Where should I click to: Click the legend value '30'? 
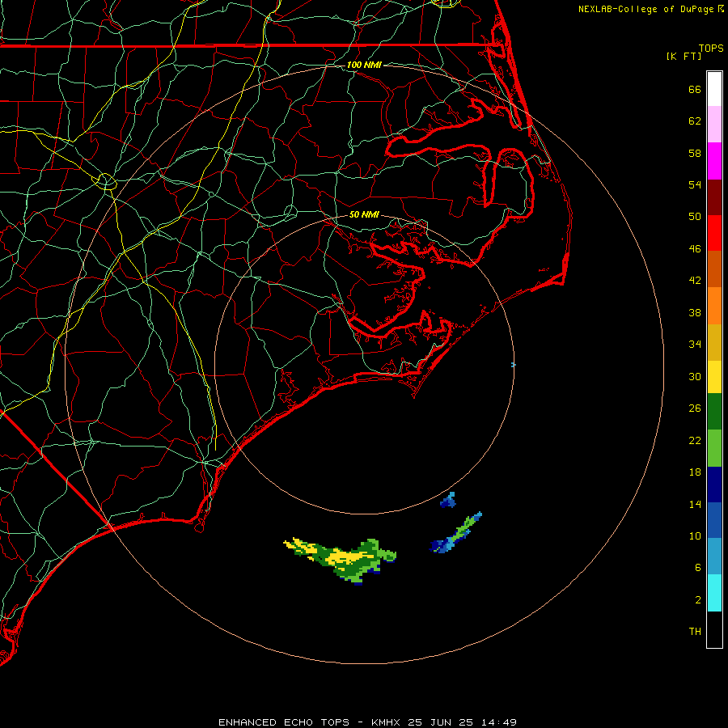pos(695,376)
